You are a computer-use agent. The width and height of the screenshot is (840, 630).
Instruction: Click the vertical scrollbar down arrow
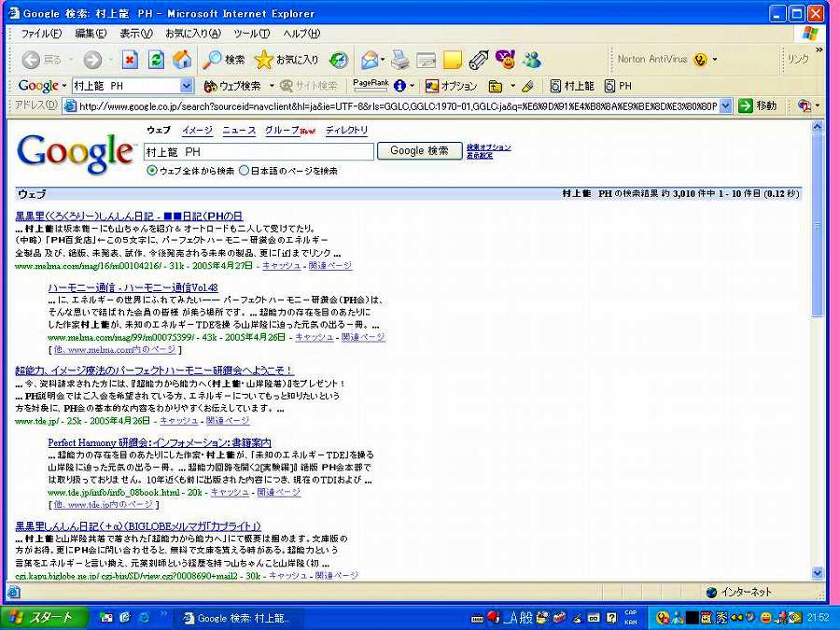click(x=818, y=573)
